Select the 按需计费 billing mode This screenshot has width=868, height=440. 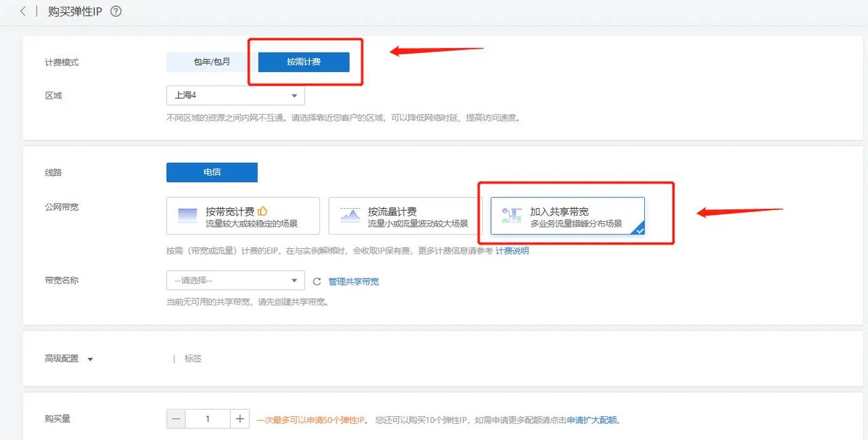click(x=304, y=61)
